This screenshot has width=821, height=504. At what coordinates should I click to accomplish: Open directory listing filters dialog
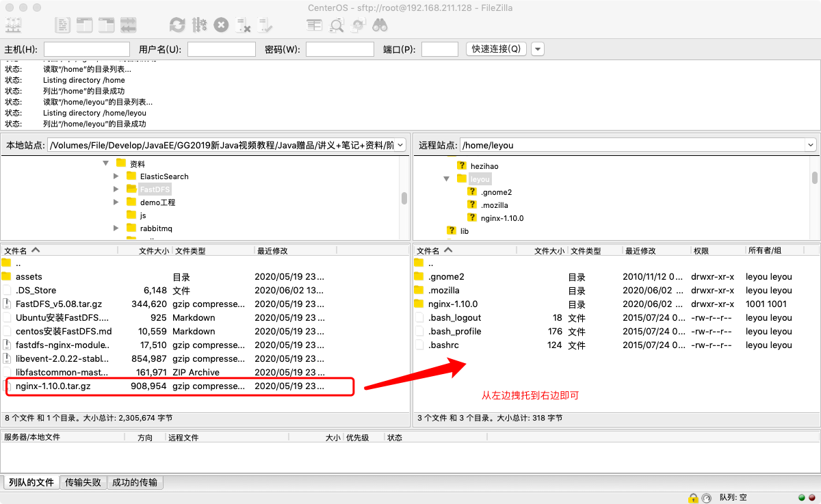(314, 26)
